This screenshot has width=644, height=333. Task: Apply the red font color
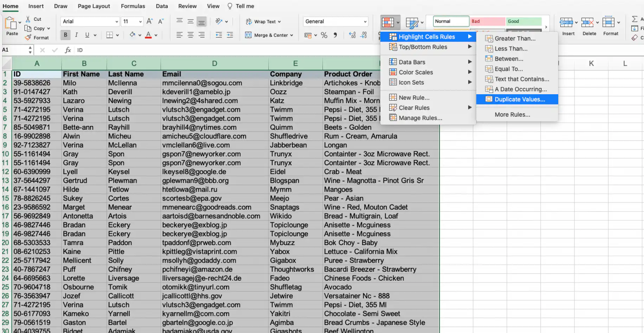point(148,35)
